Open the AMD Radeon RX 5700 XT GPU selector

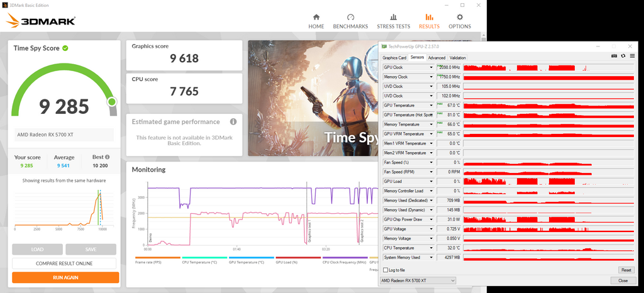[418, 280]
